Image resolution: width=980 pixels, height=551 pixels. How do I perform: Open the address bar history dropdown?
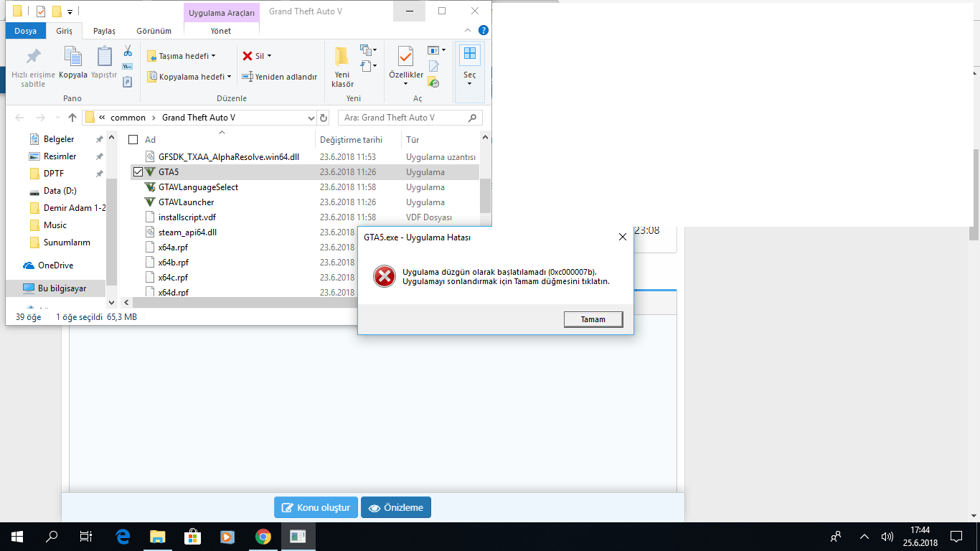(311, 118)
